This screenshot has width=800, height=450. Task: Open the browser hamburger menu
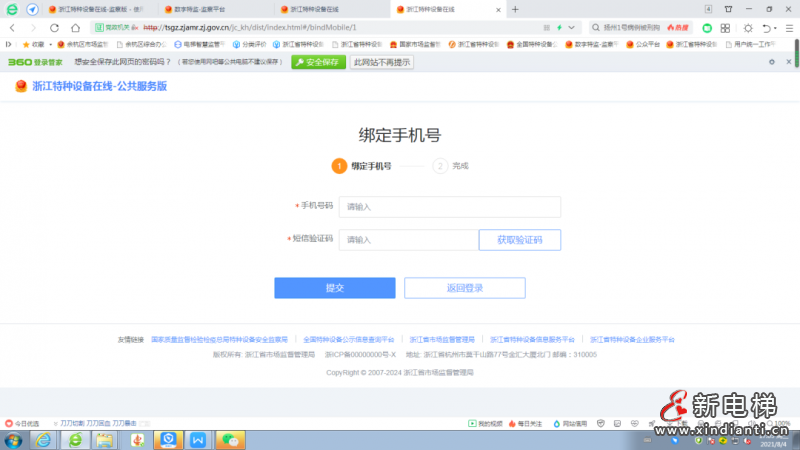(x=789, y=28)
